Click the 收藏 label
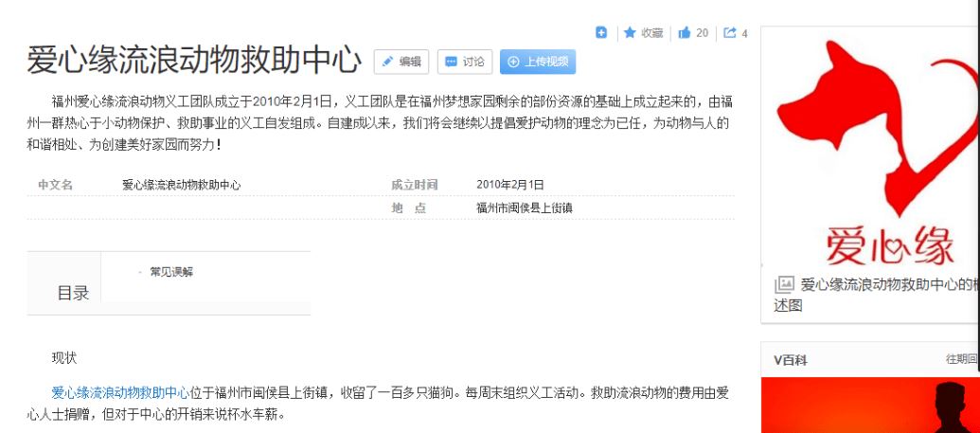Screen dimensions: 980x433 [651, 33]
